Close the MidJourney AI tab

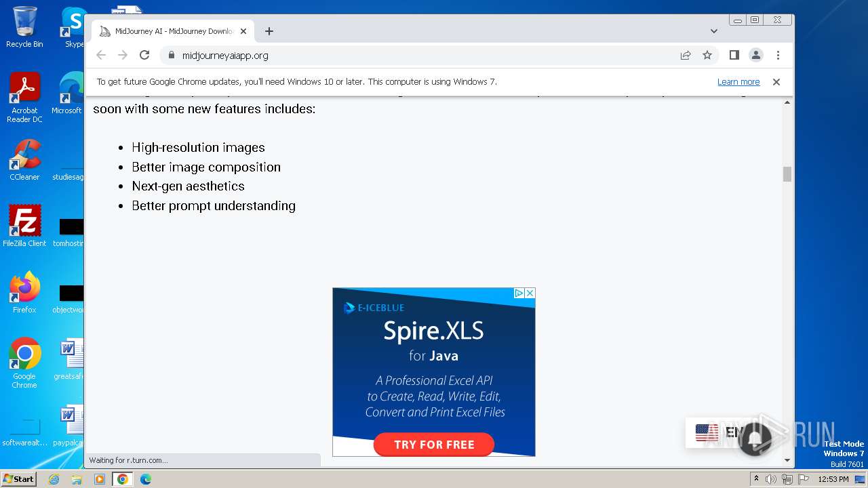[x=243, y=31]
